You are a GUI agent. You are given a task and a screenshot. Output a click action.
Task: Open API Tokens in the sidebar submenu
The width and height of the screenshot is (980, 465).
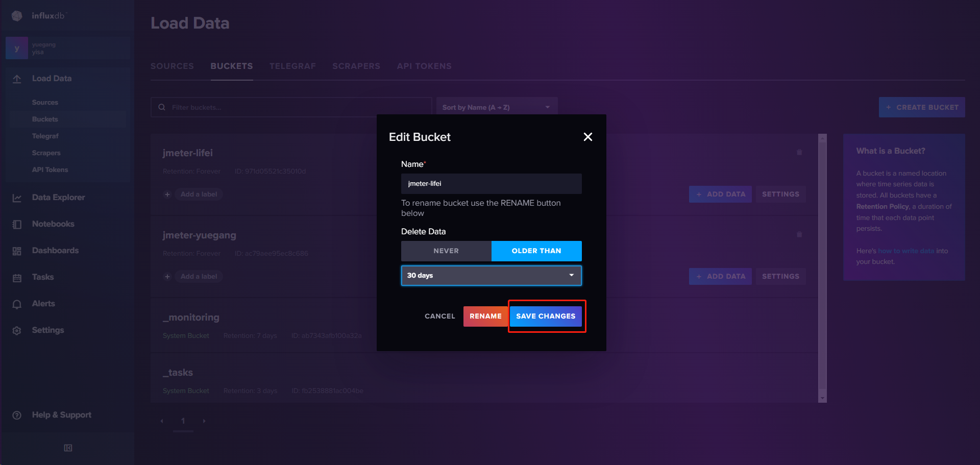[x=50, y=170]
